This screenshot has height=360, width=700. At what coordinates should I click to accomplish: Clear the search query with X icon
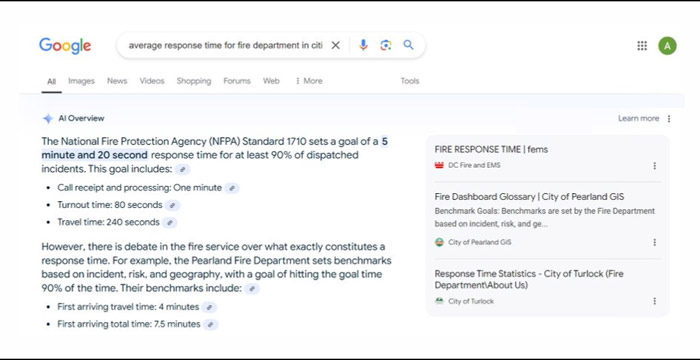tap(335, 45)
